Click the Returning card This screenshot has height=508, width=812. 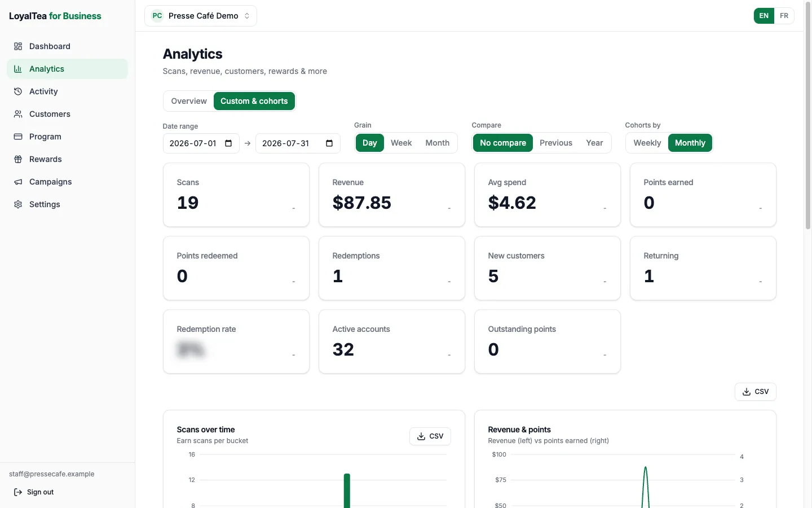click(x=703, y=268)
